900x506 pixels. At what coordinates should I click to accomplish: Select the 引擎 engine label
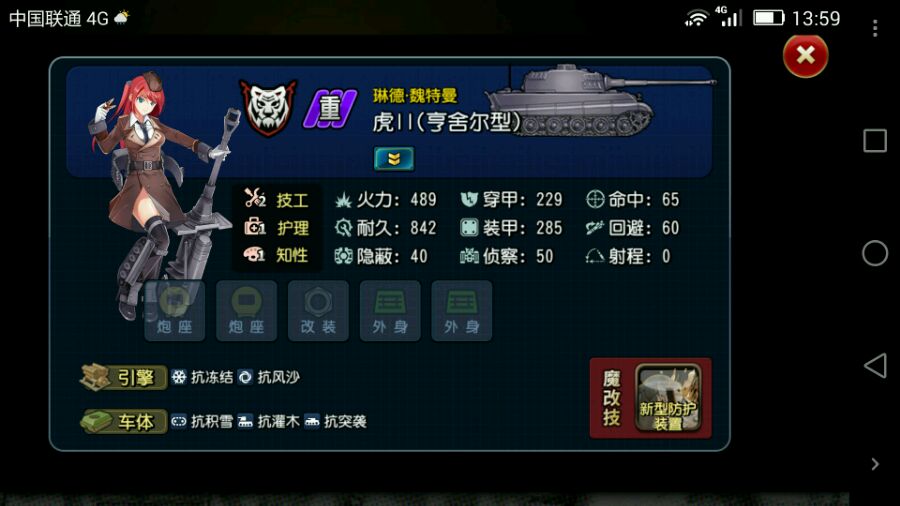point(123,377)
